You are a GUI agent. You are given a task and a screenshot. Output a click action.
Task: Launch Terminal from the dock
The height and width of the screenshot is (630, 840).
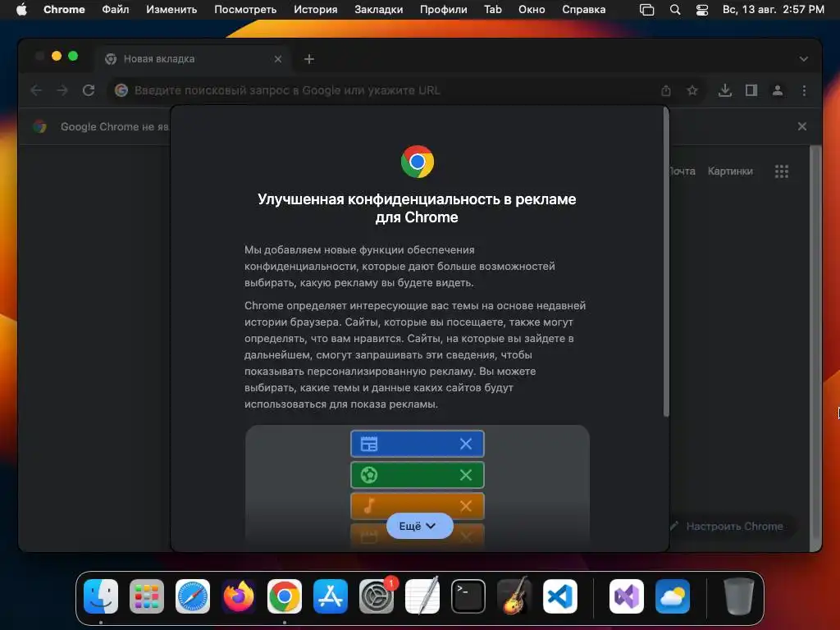click(x=468, y=596)
